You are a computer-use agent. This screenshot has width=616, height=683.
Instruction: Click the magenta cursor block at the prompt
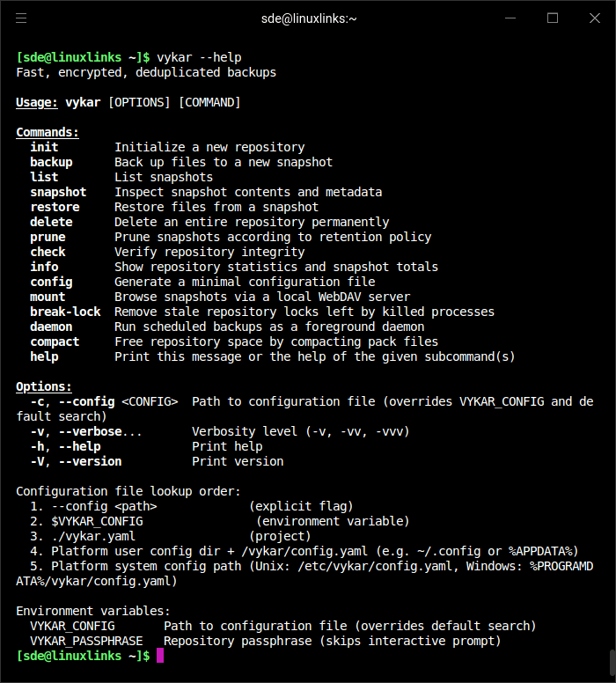pyautogui.click(x=160, y=656)
